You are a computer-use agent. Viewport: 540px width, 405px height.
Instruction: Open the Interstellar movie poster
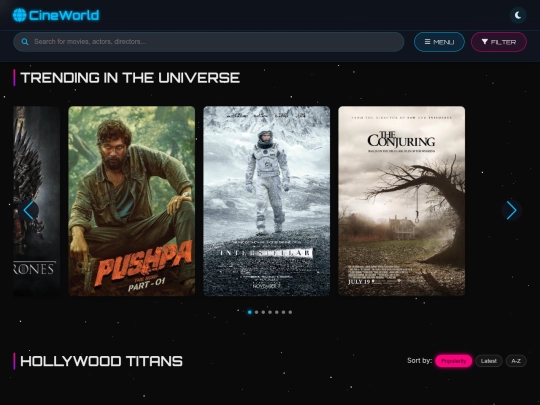267,201
